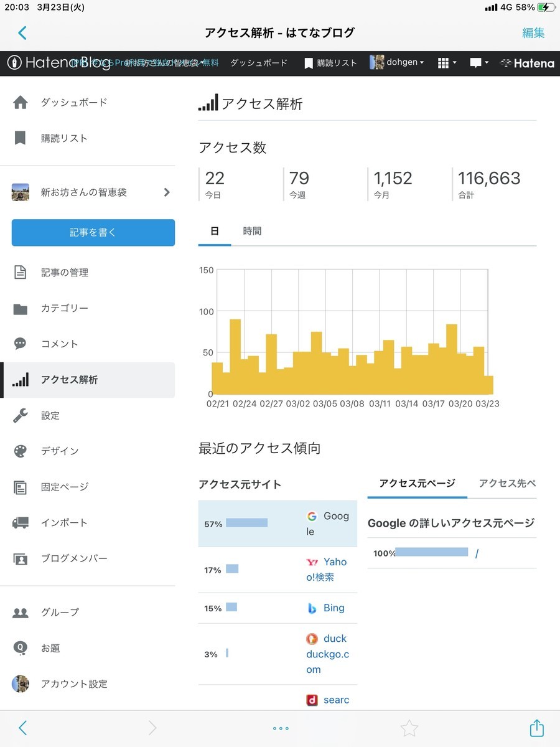Click the truck icon for インポート
The height and width of the screenshot is (747, 560).
pyautogui.click(x=21, y=522)
